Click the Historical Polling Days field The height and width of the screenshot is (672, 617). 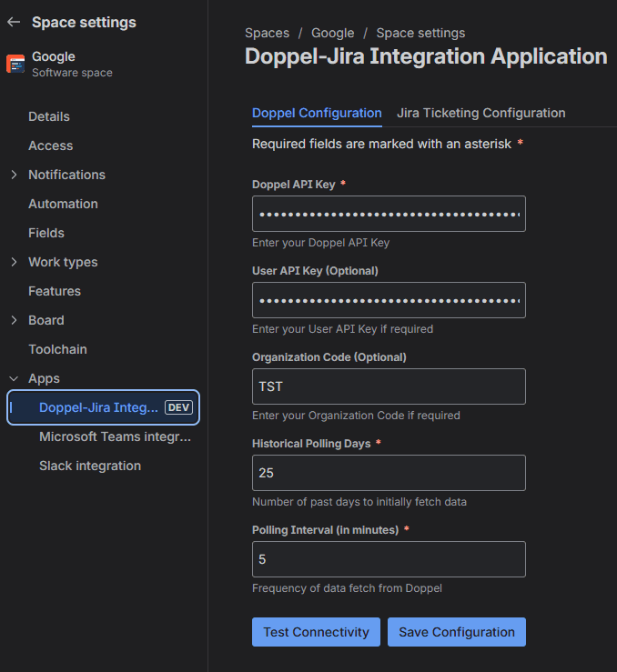[x=389, y=473]
